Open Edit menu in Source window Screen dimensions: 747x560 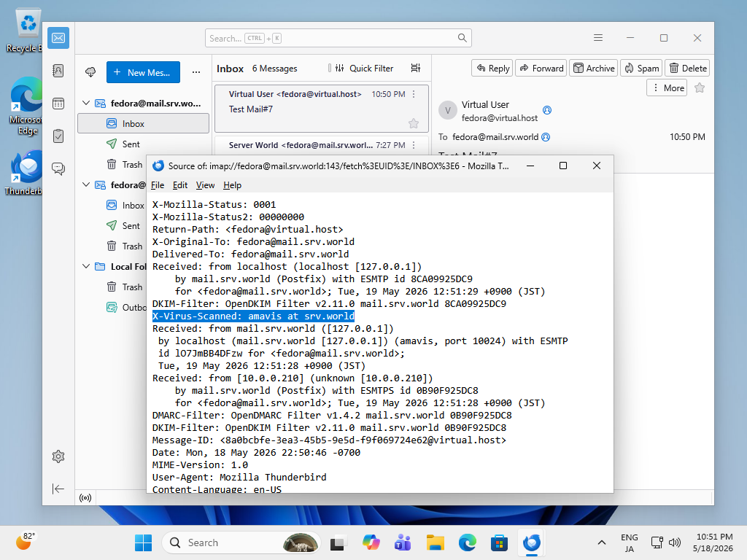(180, 185)
